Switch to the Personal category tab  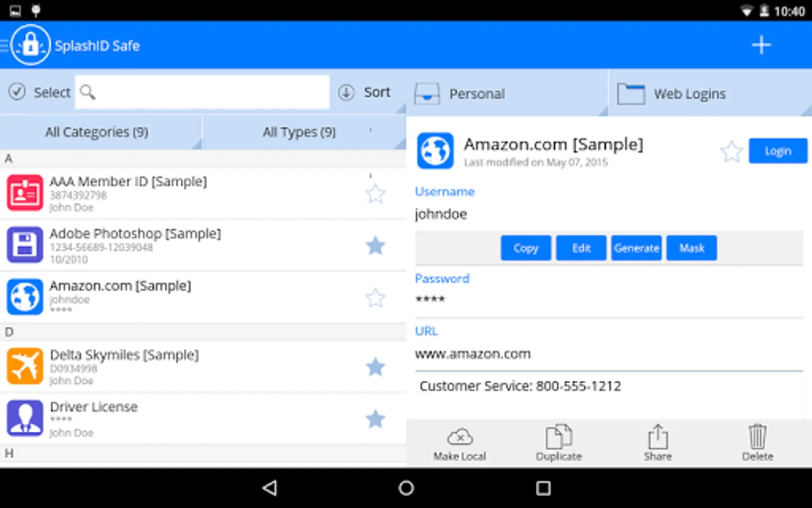pyautogui.click(x=507, y=93)
